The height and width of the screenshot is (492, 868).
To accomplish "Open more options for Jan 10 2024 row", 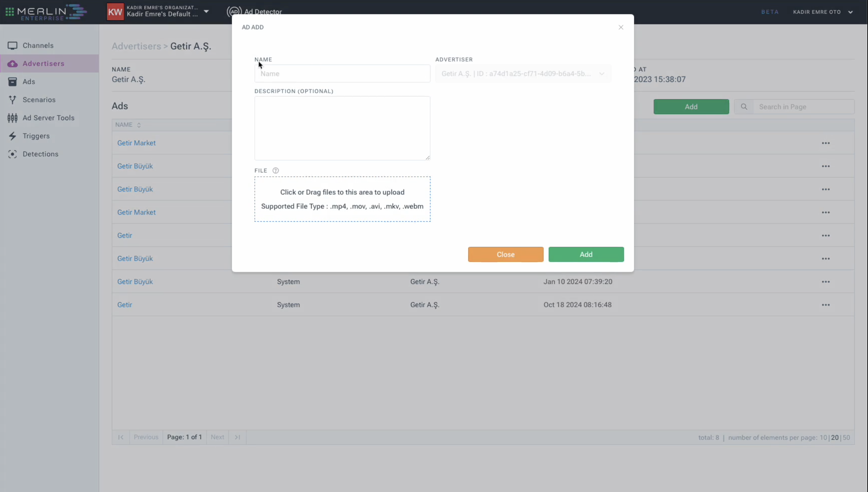I will [826, 282].
